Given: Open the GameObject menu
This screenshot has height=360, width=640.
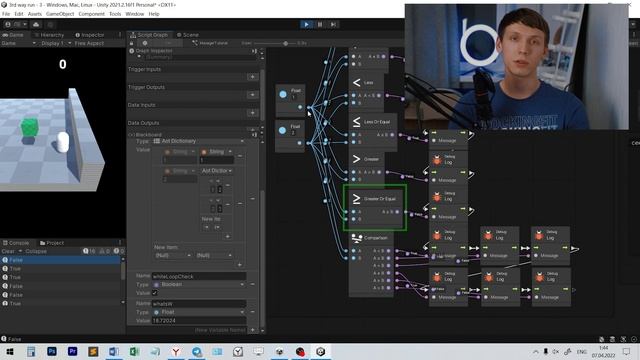Looking at the screenshot, I should coord(60,14).
